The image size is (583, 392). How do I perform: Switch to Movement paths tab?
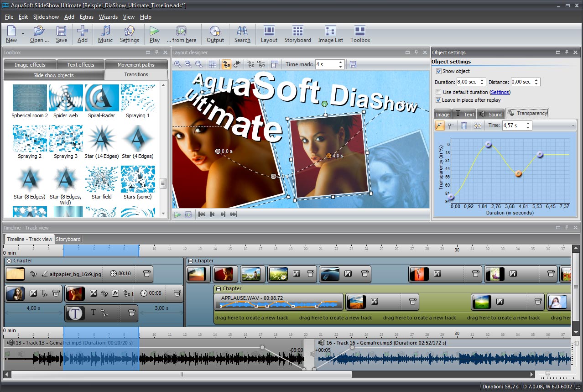point(136,65)
